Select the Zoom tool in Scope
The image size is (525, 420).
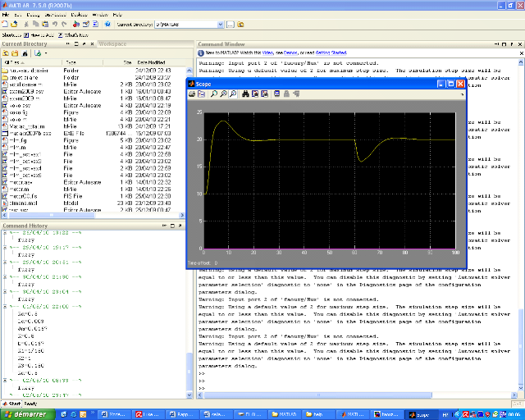click(213, 94)
